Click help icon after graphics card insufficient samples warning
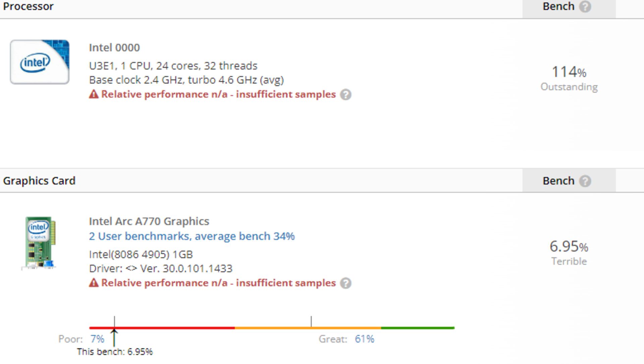 345,283
